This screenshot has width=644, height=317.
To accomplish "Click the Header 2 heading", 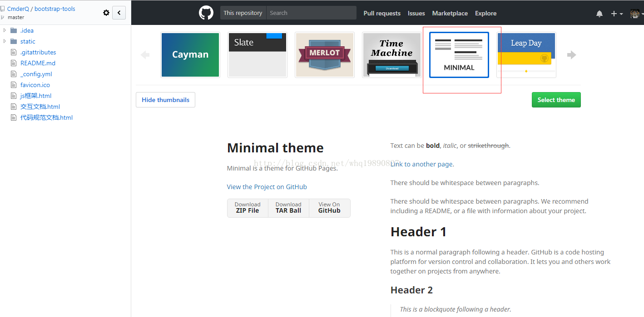I will click(411, 290).
